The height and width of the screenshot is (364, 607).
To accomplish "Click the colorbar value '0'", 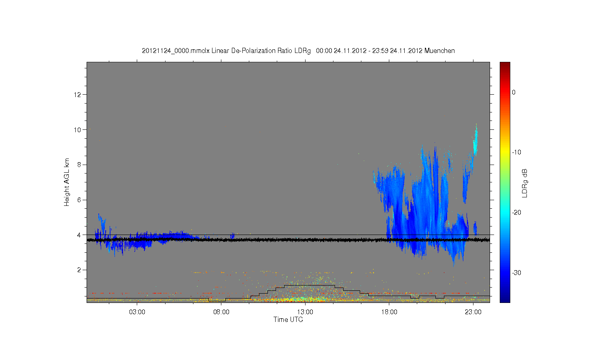I will 514,92.
